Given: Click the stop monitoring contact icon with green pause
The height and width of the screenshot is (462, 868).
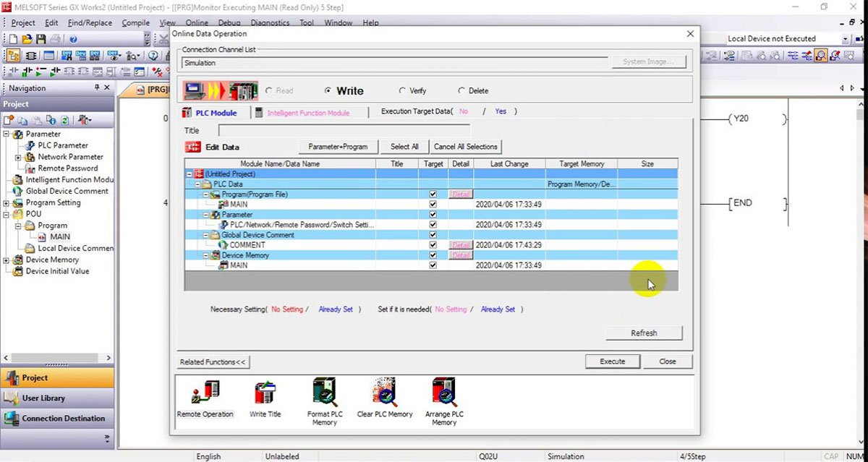Looking at the screenshot, I should coord(27,72).
